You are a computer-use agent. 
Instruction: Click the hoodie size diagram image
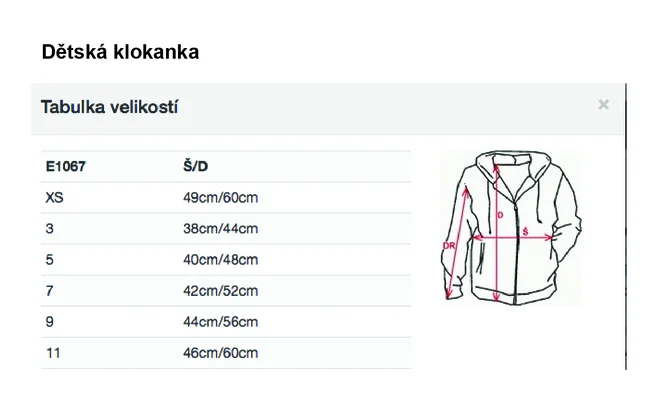click(511, 227)
